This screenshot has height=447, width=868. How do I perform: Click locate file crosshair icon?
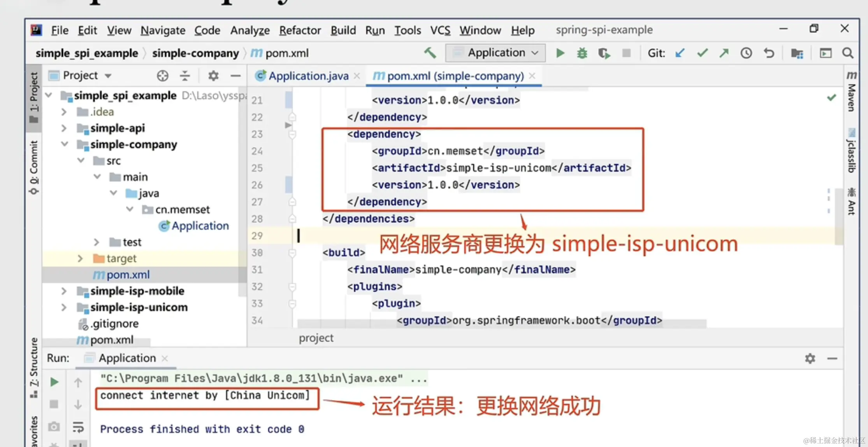pyautogui.click(x=162, y=76)
